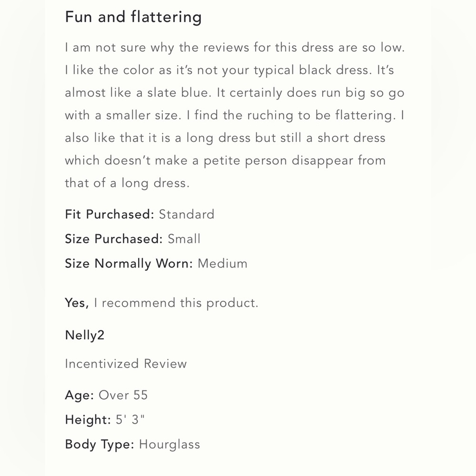Click the last line that of a long dress

[127, 183]
